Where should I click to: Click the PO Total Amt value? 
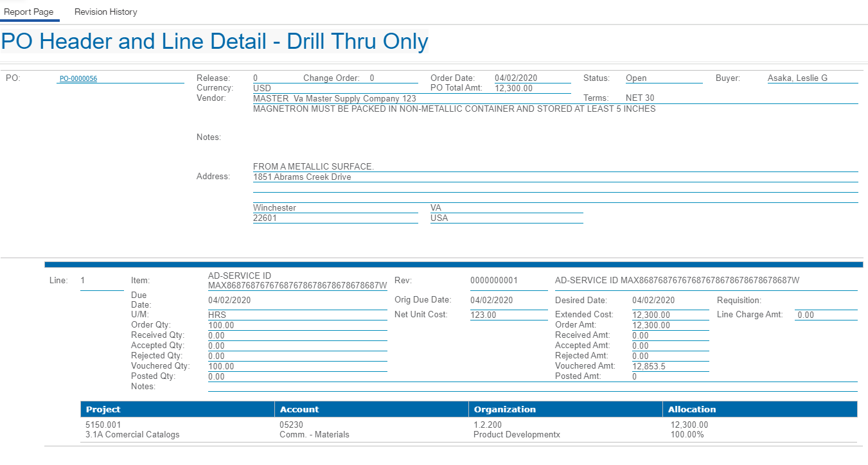tap(513, 89)
